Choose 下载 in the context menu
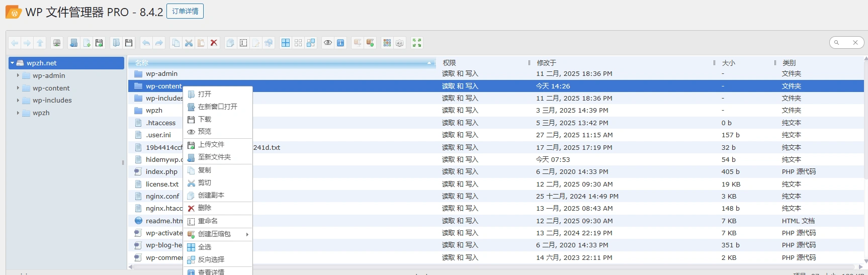The width and height of the screenshot is (868, 275). 217,119
